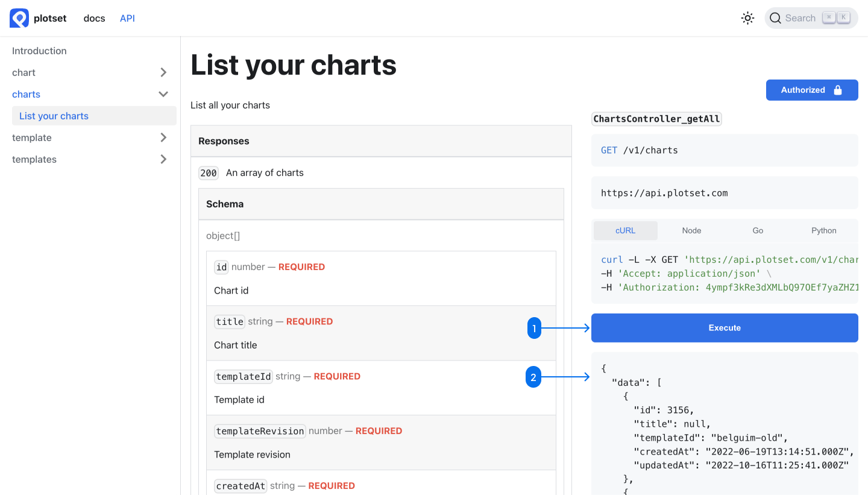This screenshot has width=868, height=495.
Task: Click the Execute button
Action: [x=724, y=327]
